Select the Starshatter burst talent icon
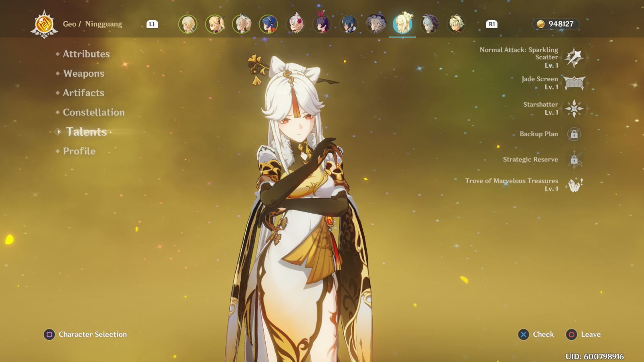 [574, 108]
